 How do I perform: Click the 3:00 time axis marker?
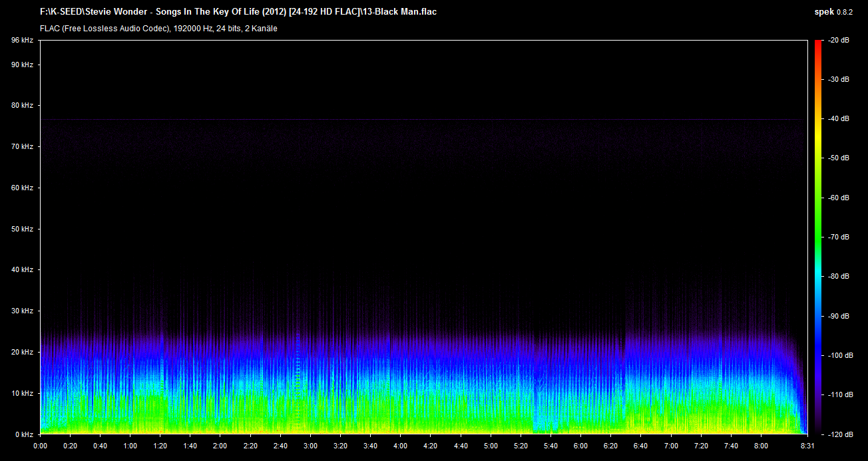click(x=310, y=446)
